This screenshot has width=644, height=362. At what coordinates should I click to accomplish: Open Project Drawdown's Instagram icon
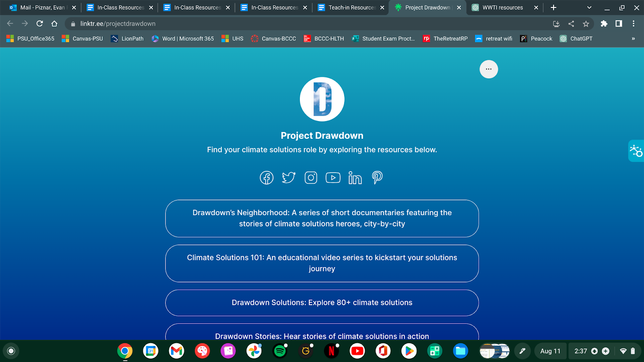coord(311,177)
